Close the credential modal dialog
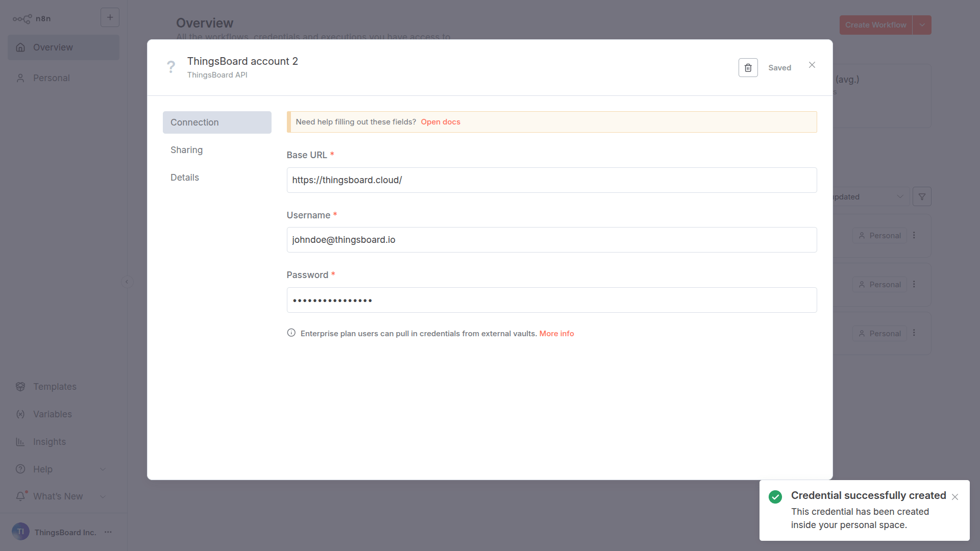 coord(812,65)
